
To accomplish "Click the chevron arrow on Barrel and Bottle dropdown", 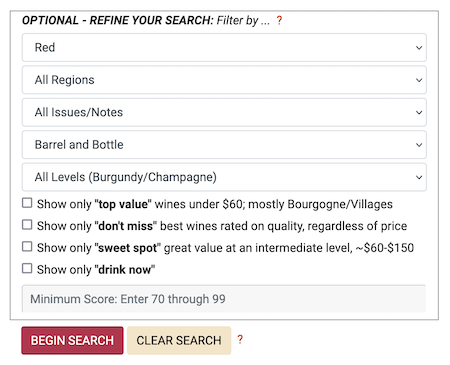I will [419, 145].
